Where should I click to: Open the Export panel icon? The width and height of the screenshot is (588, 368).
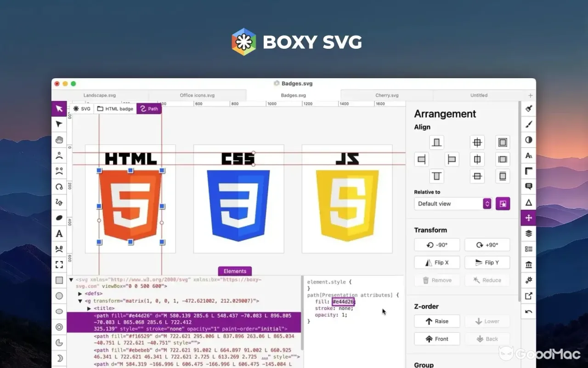[x=529, y=296]
